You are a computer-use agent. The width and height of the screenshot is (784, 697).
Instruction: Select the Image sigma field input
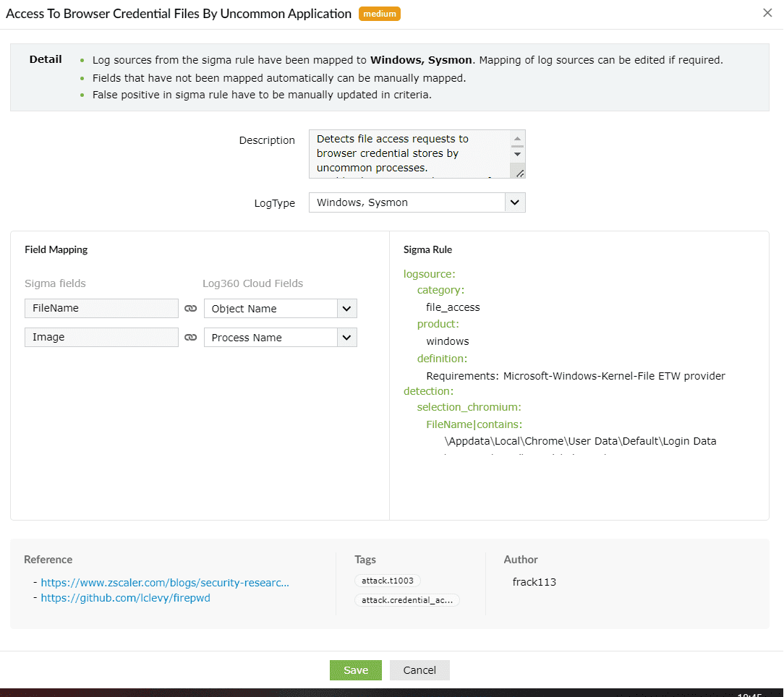point(101,337)
